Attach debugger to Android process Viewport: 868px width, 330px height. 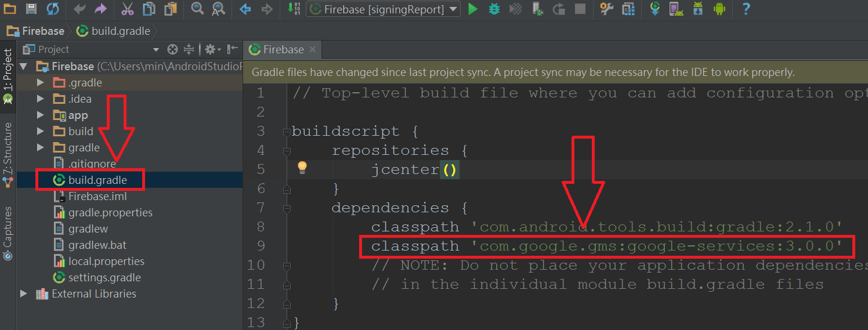(538, 9)
